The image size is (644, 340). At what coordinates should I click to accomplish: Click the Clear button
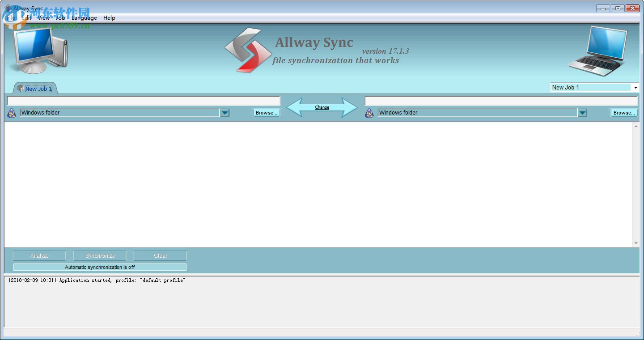click(160, 256)
